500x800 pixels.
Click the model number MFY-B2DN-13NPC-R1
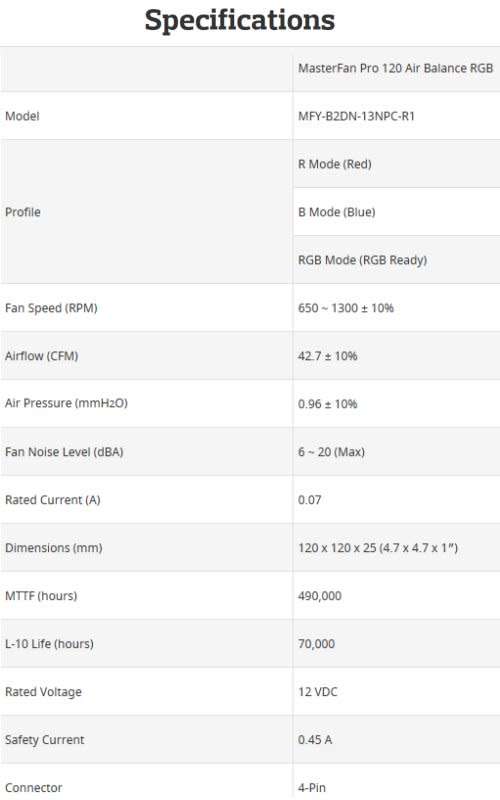[x=356, y=116]
